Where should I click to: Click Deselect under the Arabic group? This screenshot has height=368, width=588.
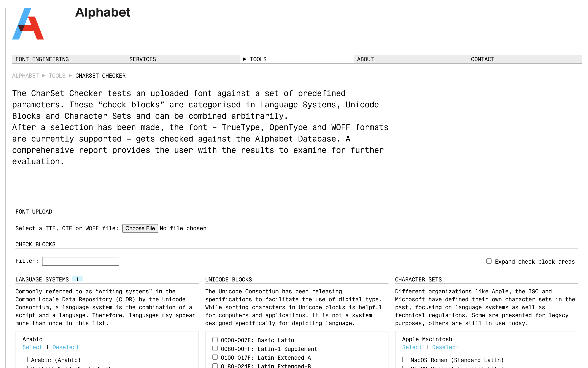click(x=66, y=347)
